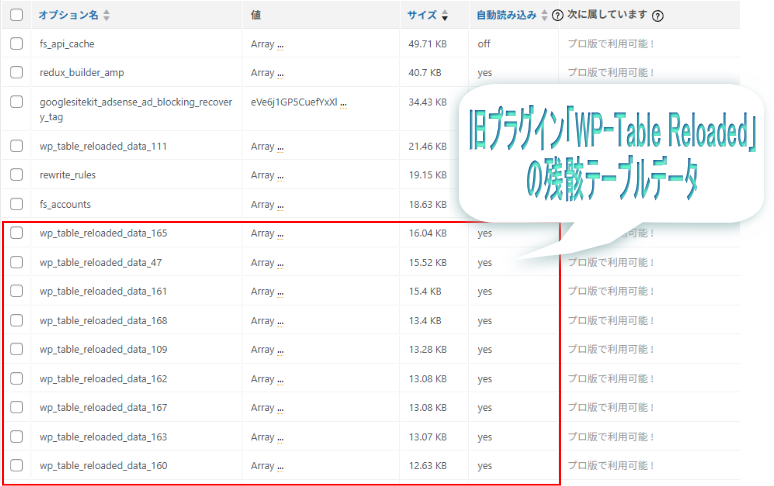This screenshot has height=486, width=774.
Task: Select checkbox for wp_table_reloaded_data_165
Action: pyautogui.click(x=17, y=233)
